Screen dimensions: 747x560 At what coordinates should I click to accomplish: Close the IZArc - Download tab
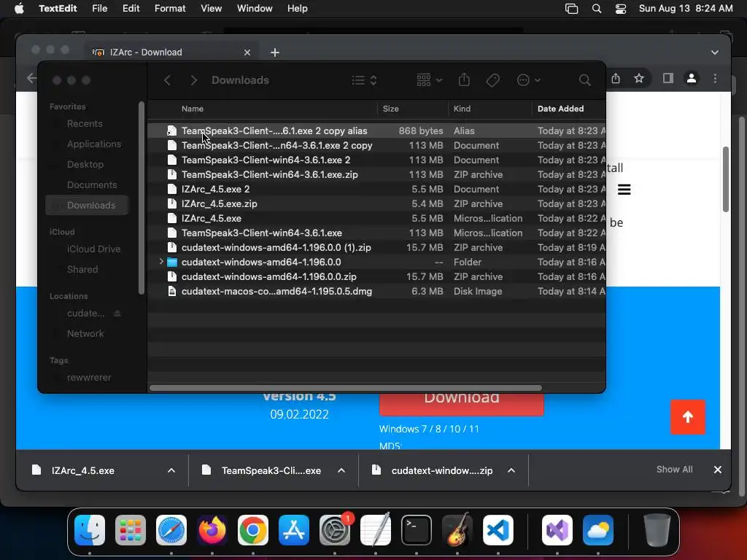247,52
